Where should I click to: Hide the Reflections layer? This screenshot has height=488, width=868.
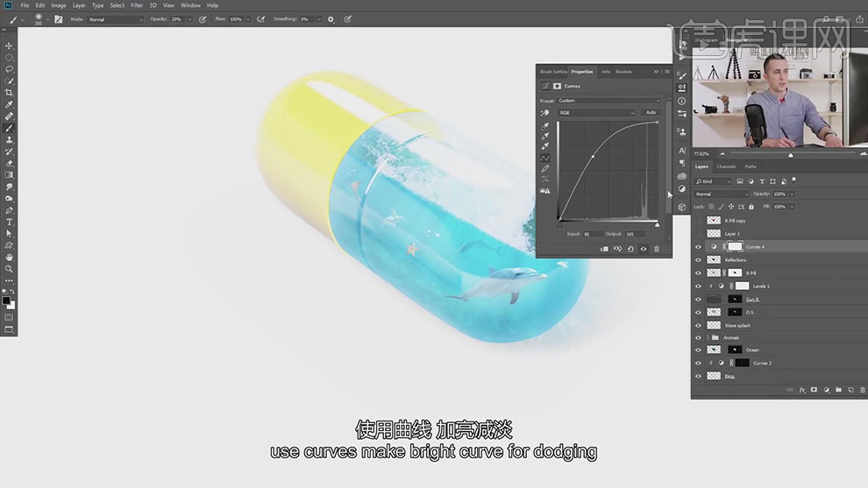coord(698,260)
